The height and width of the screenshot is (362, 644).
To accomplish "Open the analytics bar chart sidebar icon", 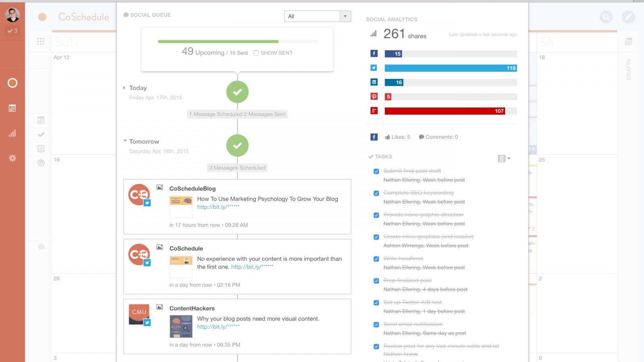I will click(x=12, y=133).
